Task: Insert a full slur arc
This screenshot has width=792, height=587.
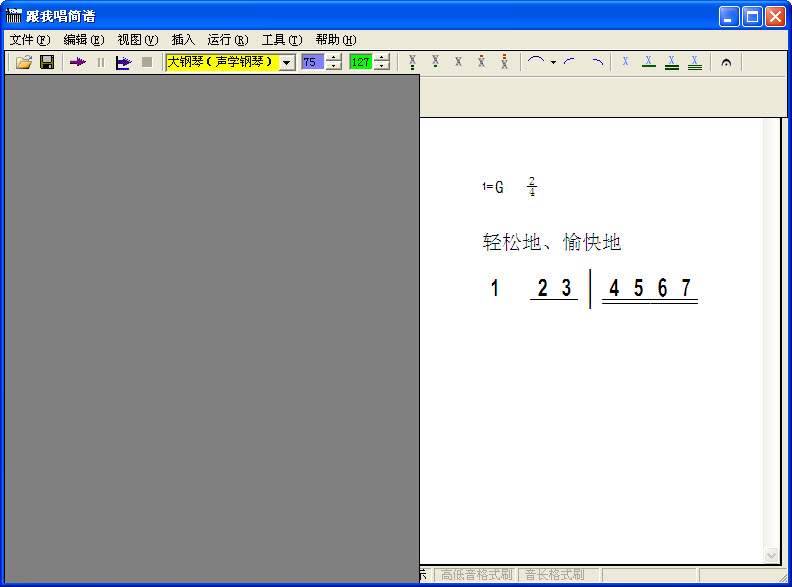Action: click(536, 62)
